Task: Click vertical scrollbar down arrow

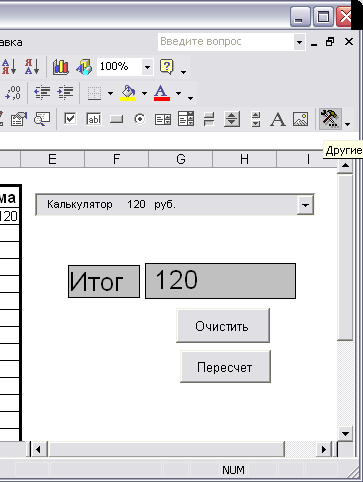Action: point(345,434)
